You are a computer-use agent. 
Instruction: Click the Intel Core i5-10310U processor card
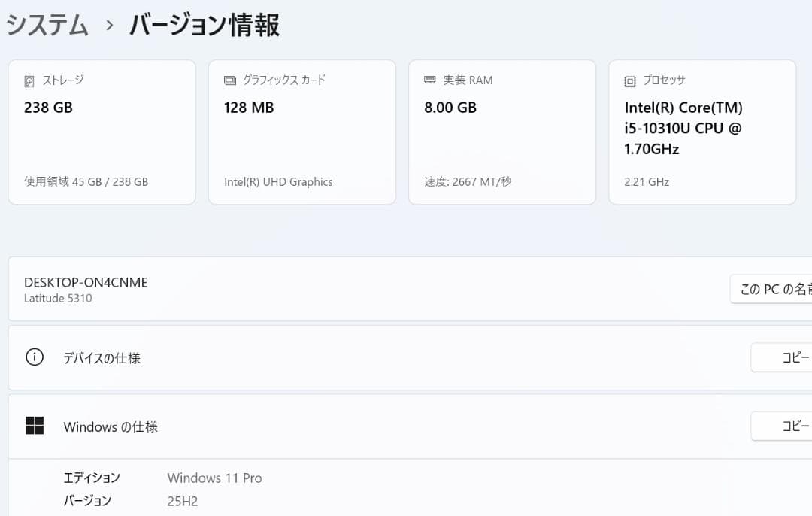pos(701,132)
